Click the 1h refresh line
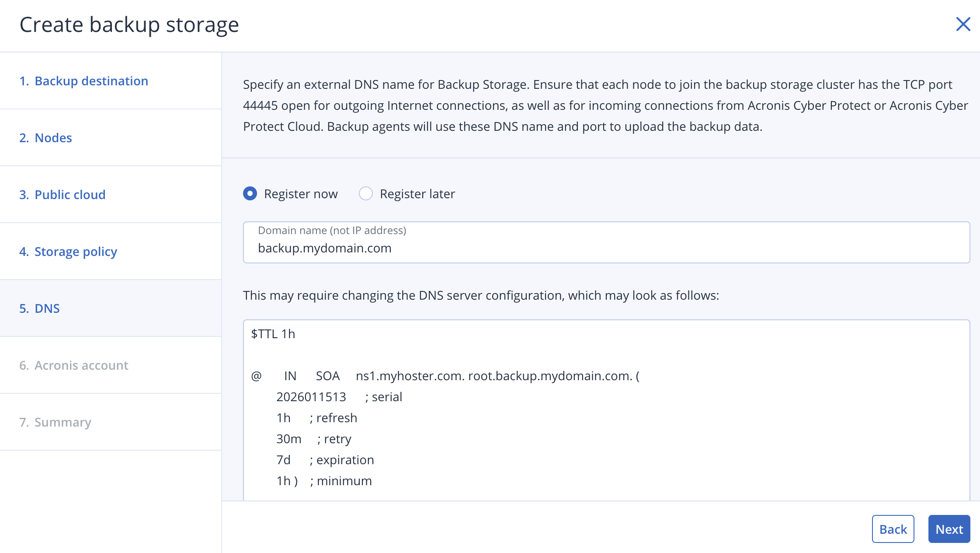The width and height of the screenshot is (980, 553). [x=317, y=418]
